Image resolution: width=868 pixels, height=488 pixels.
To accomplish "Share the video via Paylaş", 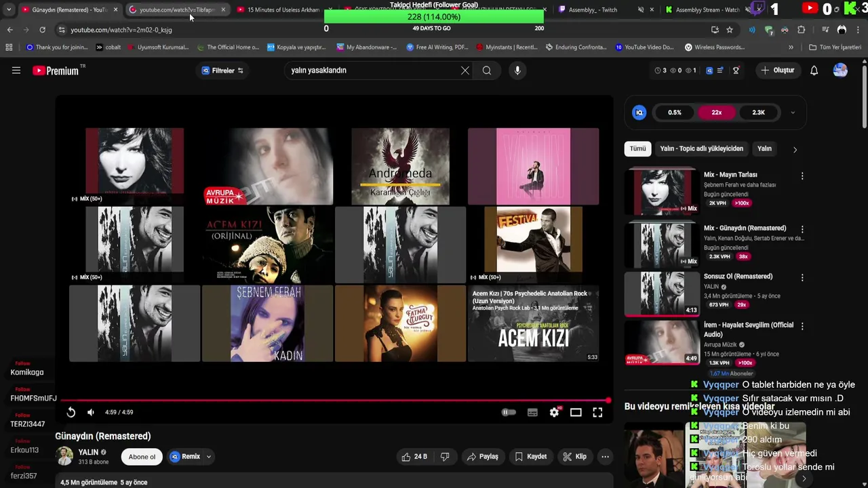I will point(483,457).
